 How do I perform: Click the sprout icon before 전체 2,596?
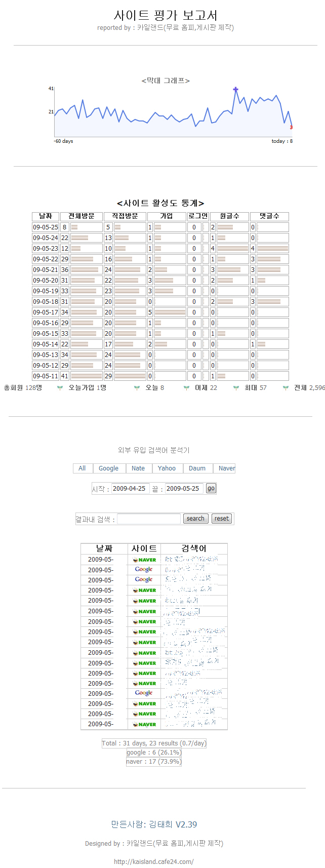[x=286, y=388]
